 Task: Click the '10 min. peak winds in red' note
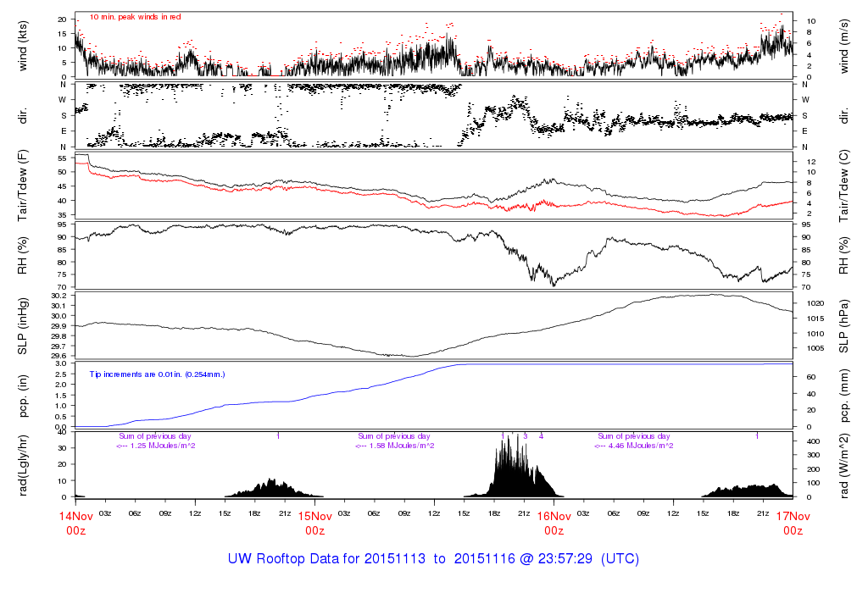[x=135, y=17]
